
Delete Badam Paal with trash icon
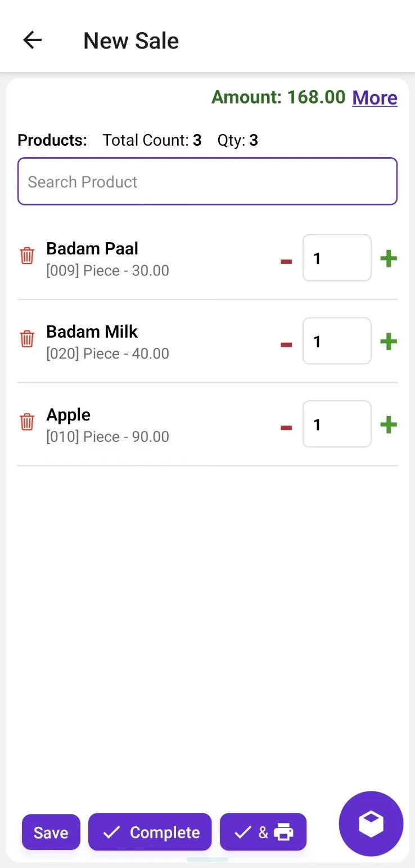pyautogui.click(x=27, y=256)
